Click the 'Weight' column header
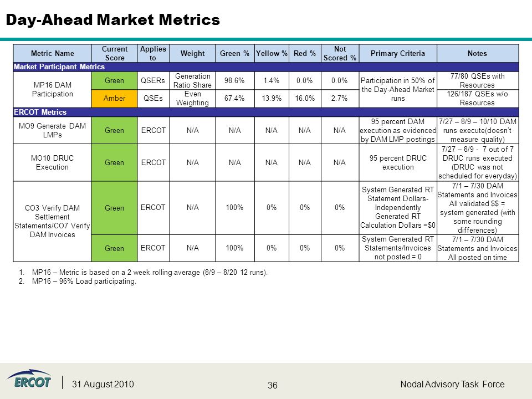The width and height of the screenshot is (532, 399). (192, 53)
